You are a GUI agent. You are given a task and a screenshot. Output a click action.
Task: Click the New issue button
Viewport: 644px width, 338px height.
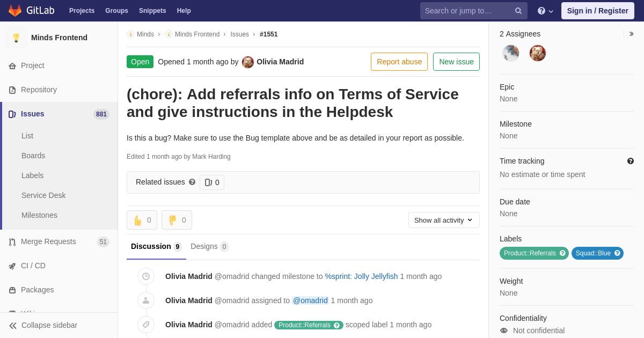tap(456, 62)
